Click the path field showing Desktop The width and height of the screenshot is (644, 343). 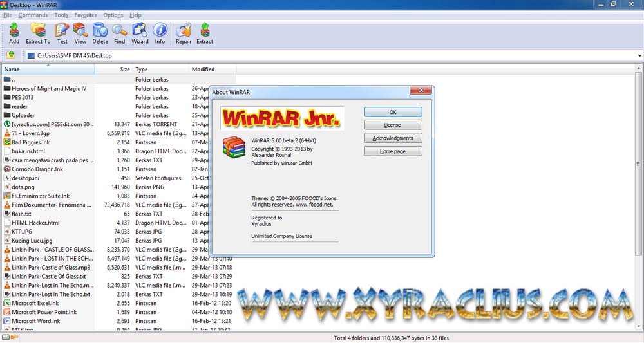tap(330, 55)
